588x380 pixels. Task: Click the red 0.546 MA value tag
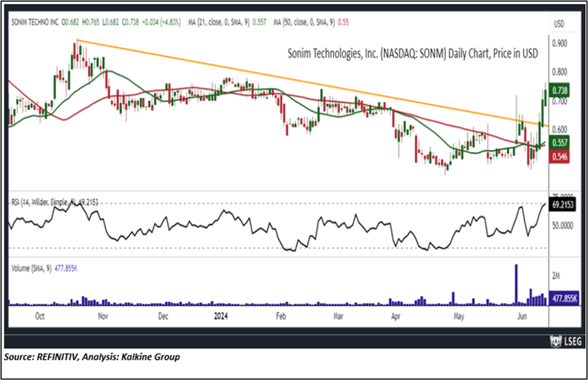(560, 157)
